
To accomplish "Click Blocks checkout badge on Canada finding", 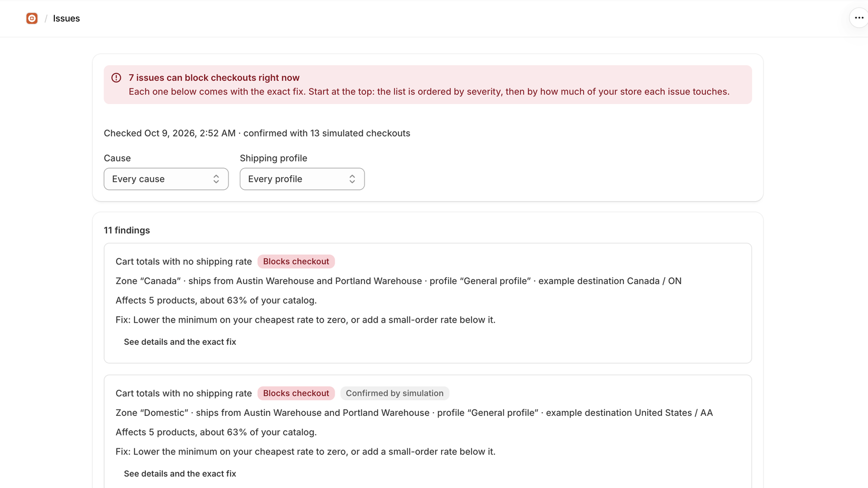I will (x=296, y=261).
